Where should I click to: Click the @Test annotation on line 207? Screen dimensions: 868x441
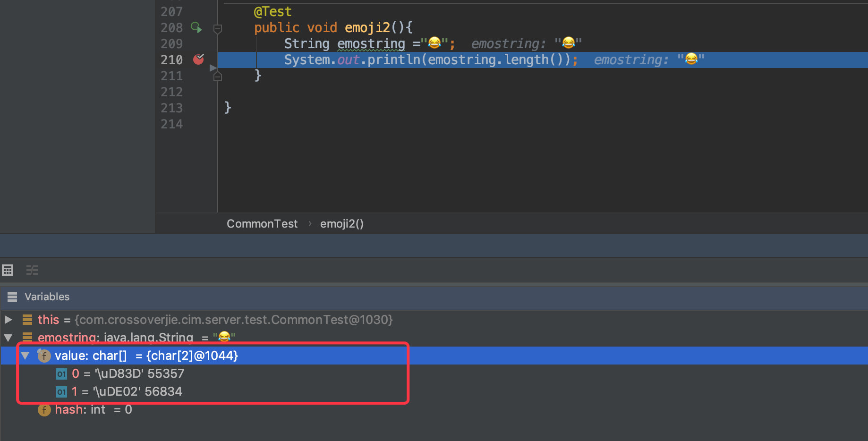(x=272, y=11)
